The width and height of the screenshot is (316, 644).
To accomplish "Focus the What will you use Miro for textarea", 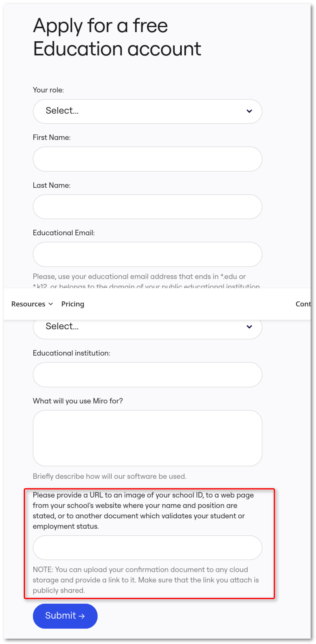I will click(147, 438).
